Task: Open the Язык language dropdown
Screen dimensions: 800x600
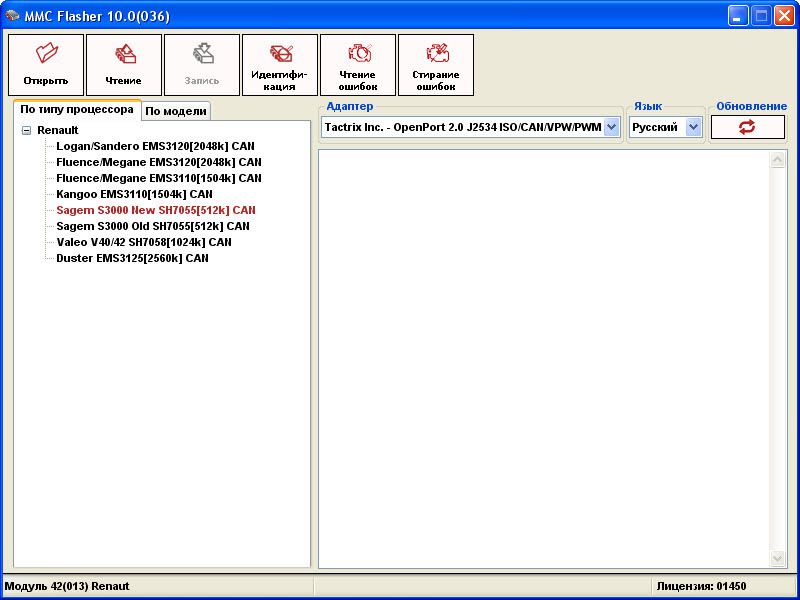Action: 693,127
